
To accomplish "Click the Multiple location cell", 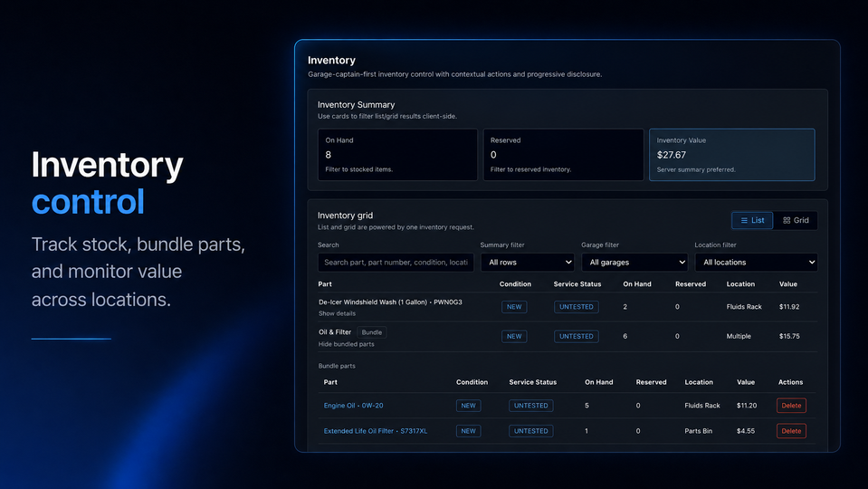I will tap(739, 336).
